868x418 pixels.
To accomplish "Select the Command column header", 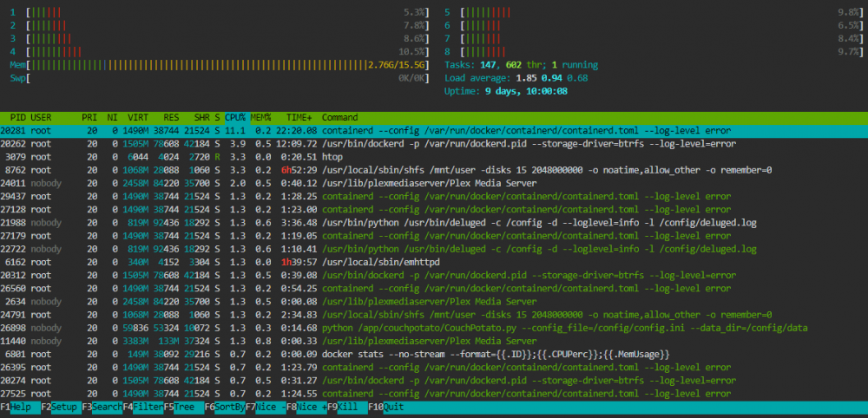I will point(340,118).
